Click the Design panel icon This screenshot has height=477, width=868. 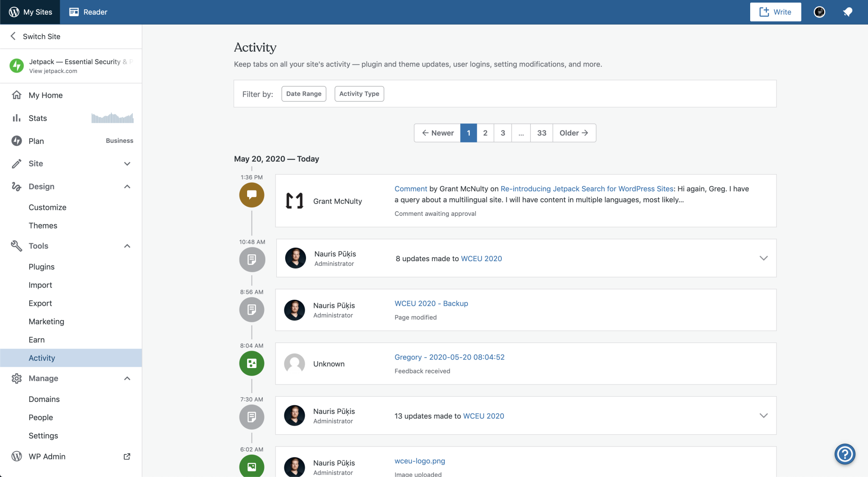tap(16, 186)
